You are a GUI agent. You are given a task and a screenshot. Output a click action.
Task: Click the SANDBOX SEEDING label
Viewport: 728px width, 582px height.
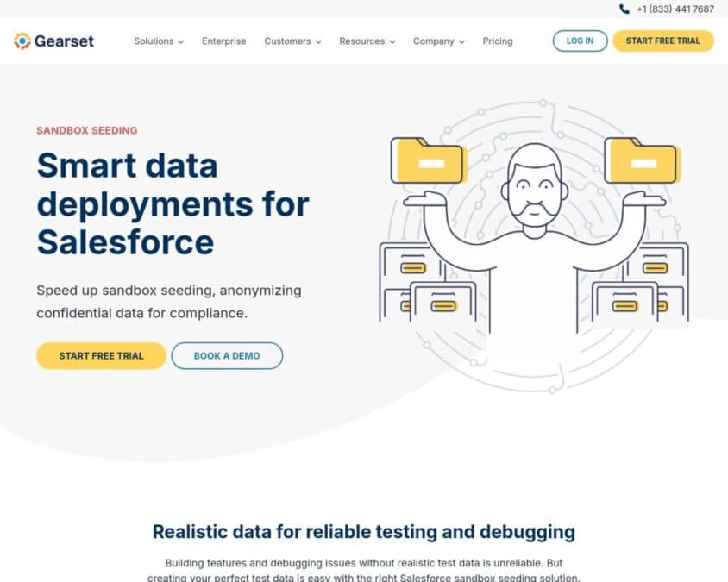tap(87, 130)
